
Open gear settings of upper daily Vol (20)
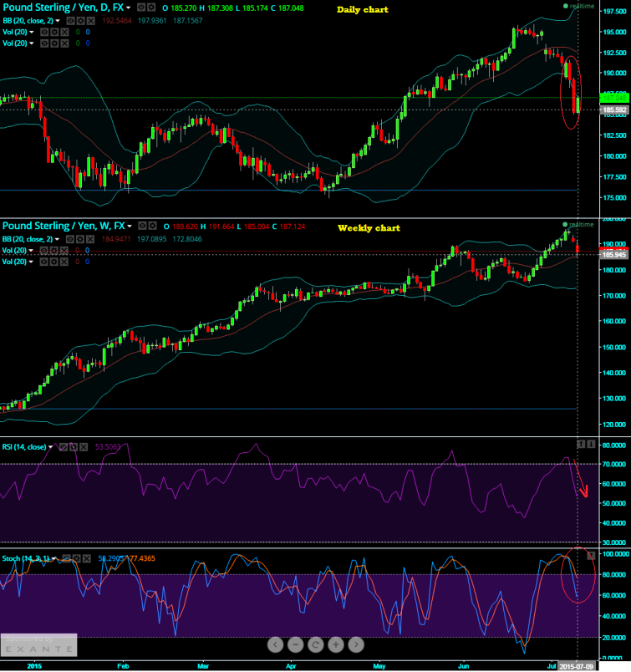(54, 32)
